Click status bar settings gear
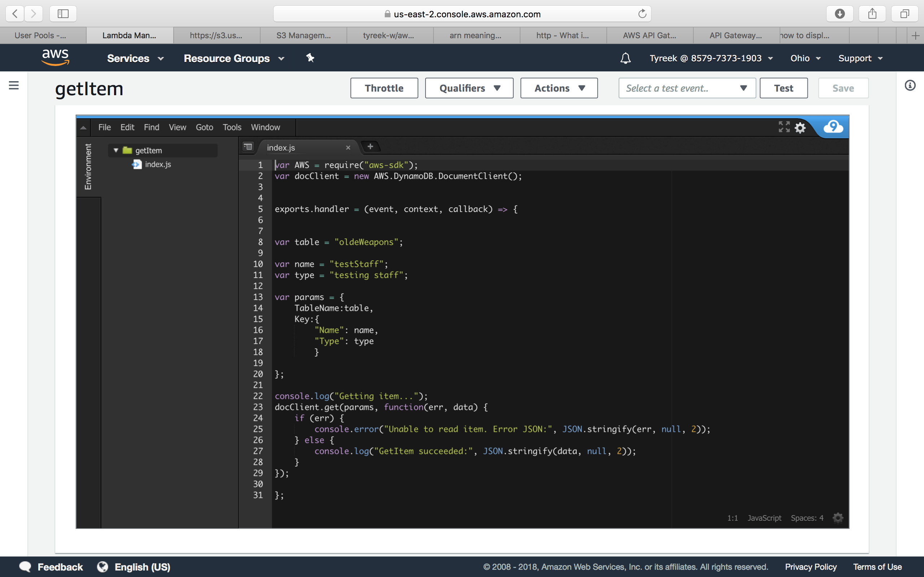This screenshot has width=924, height=577. [838, 518]
